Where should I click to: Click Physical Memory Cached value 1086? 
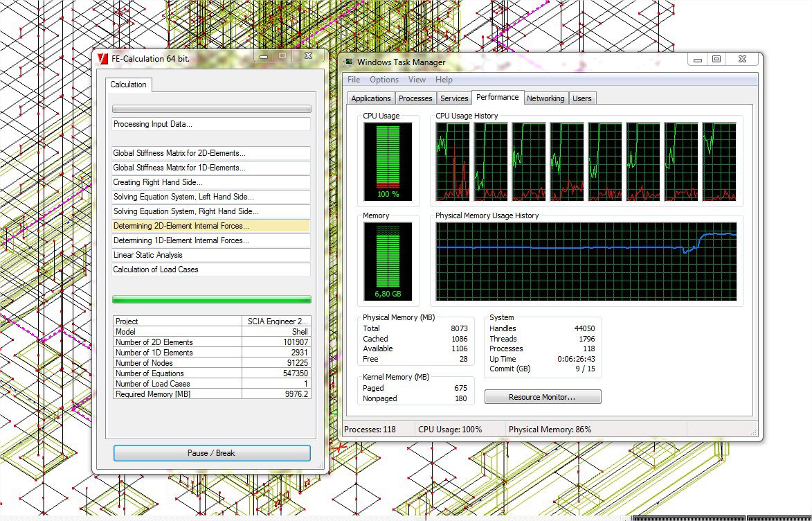(x=459, y=339)
